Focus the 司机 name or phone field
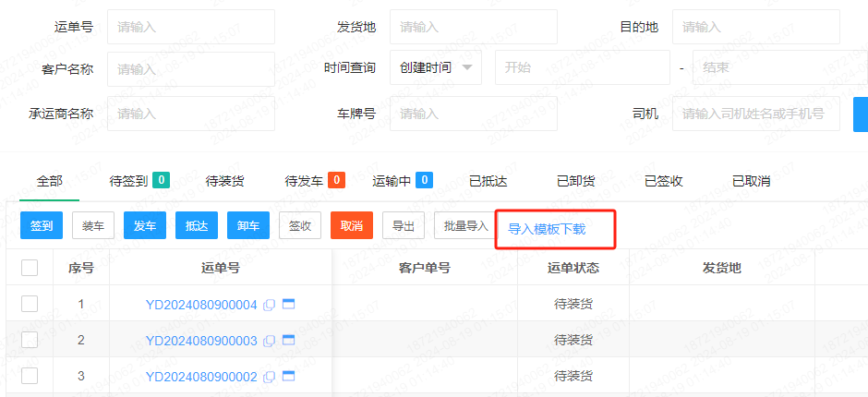Viewport: 868px width, 397px height. (x=756, y=114)
